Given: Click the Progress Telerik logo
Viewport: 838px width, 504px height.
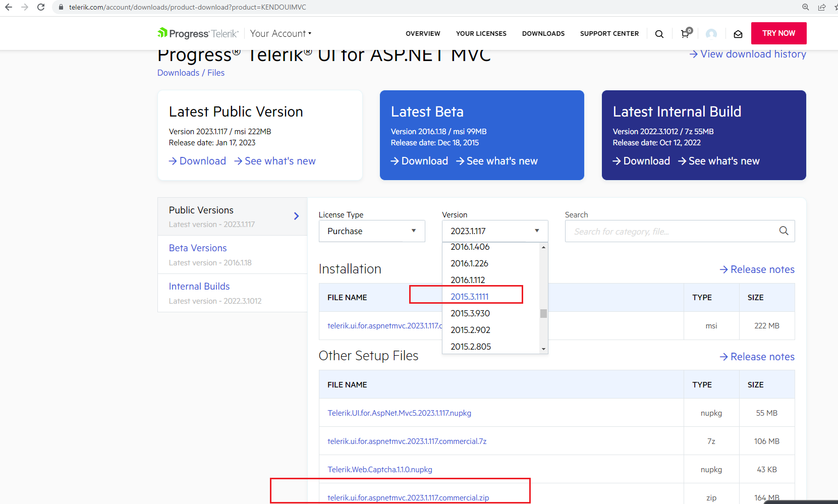Looking at the screenshot, I should coord(198,34).
